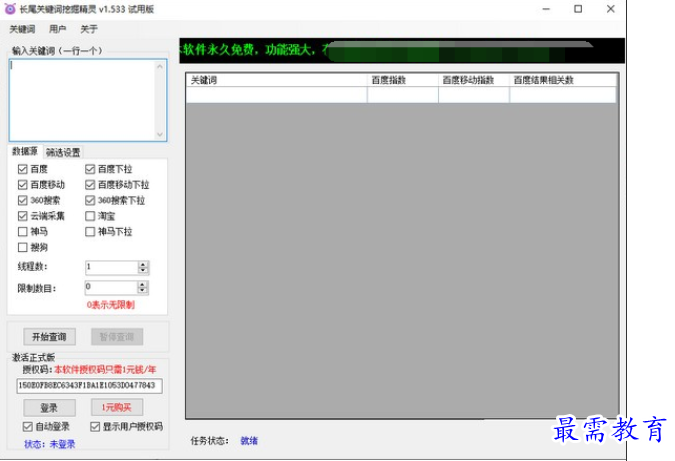Click the 限制数目 number field

click(111, 288)
